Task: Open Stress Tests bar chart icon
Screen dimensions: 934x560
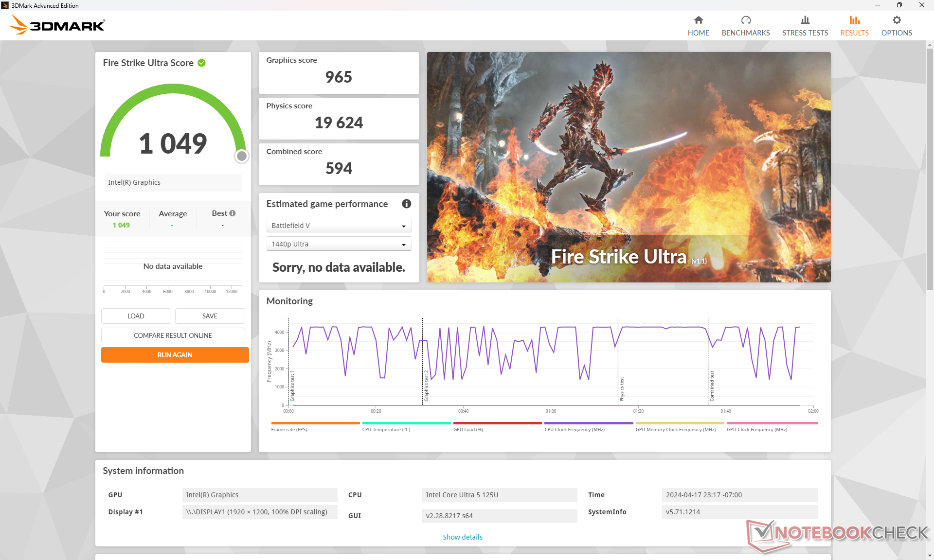Action: pos(805,20)
